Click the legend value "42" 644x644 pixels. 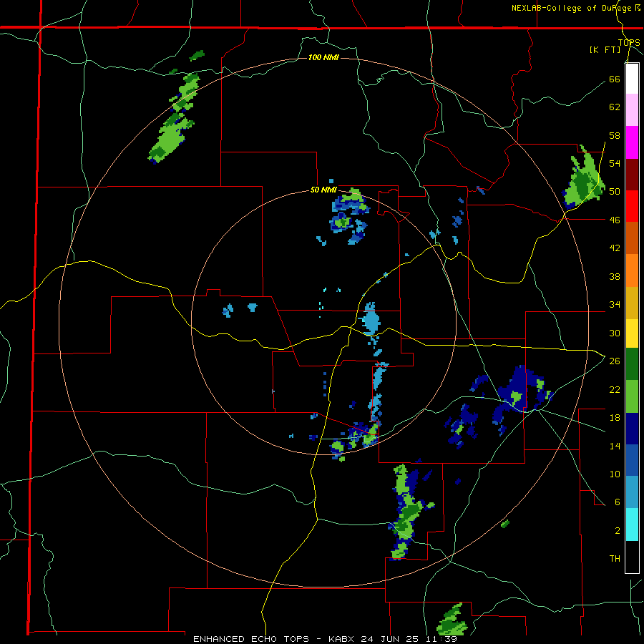coord(615,248)
